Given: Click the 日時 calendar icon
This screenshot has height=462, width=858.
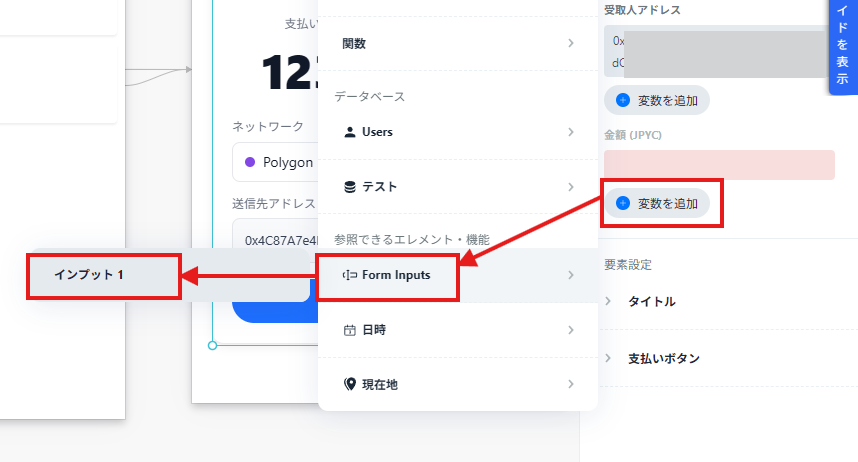Looking at the screenshot, I should tap(349, 330).
